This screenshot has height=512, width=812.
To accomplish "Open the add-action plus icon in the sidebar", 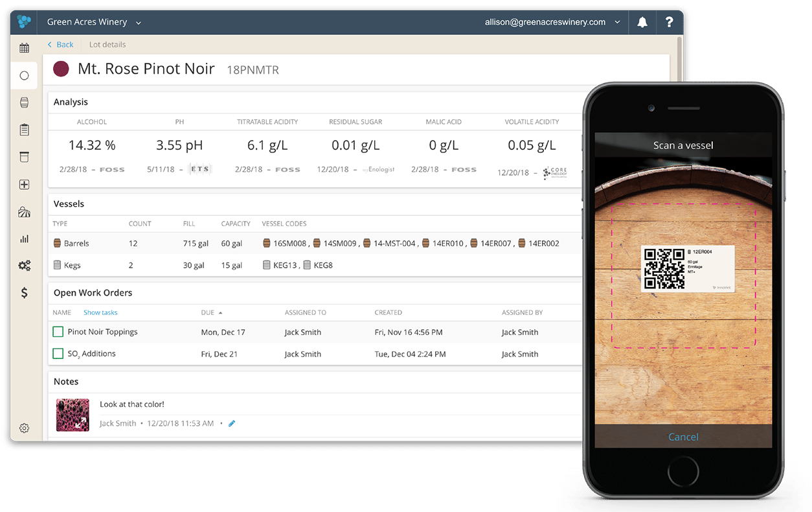I will [24, 184].
